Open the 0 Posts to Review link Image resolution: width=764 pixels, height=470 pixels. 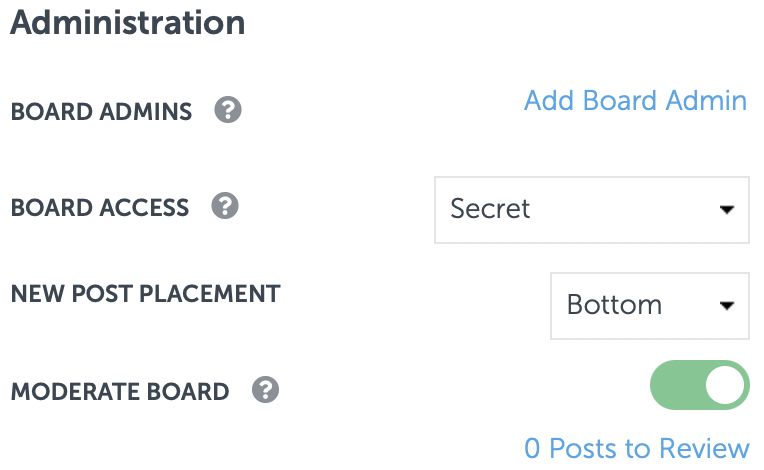point(636,448)
